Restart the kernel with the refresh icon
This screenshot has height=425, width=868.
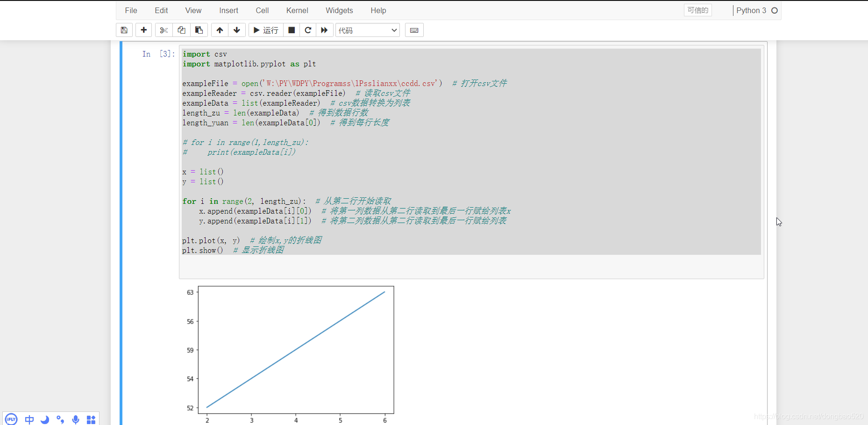[x=308, y=30]
